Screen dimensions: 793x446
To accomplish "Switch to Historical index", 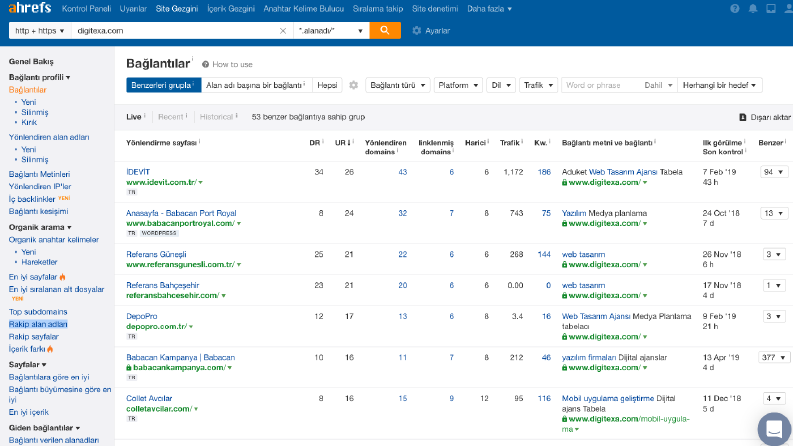I will coord(216,117).
